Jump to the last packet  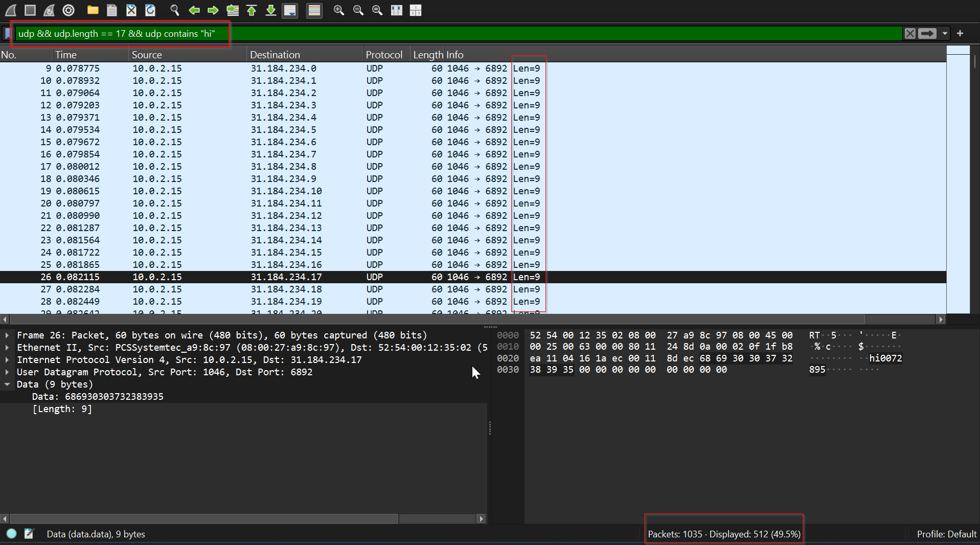(271, 10)
